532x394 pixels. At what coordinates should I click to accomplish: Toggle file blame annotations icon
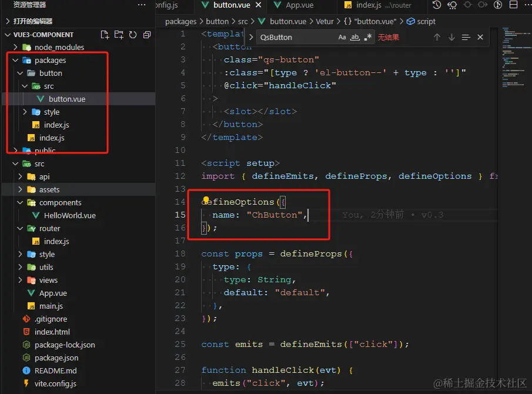pyautogui.click(x=498, y=5)
